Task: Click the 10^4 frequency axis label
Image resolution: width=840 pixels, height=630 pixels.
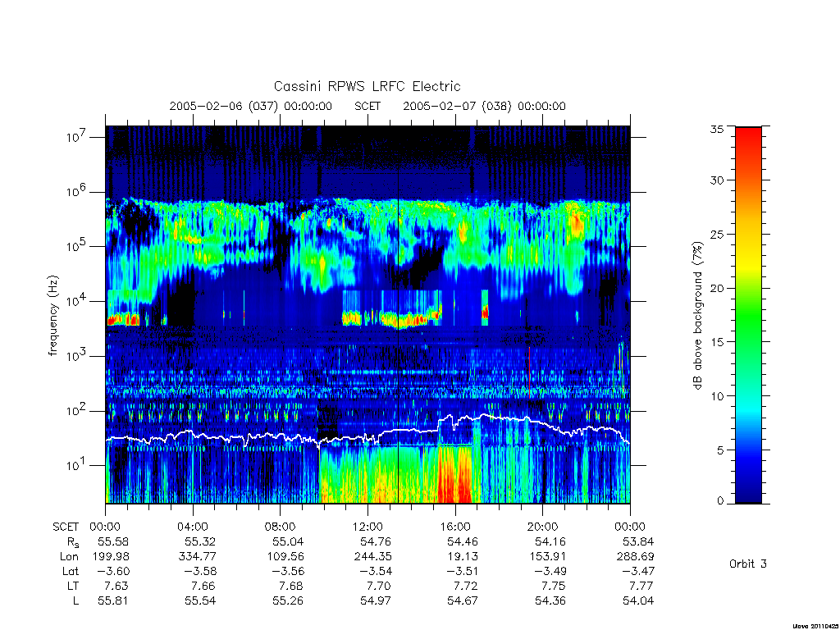Action: [76, 301]
